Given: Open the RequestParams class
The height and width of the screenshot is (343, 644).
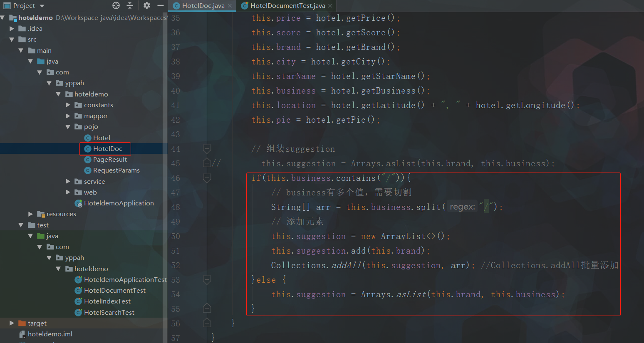Looking at the screenshot, I should [x=116, y=170].
